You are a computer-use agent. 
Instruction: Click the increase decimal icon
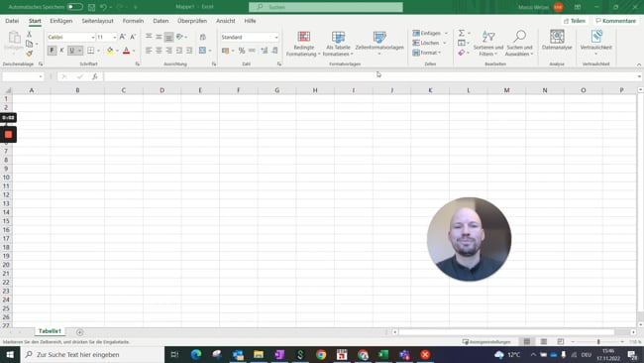point(265,51)
